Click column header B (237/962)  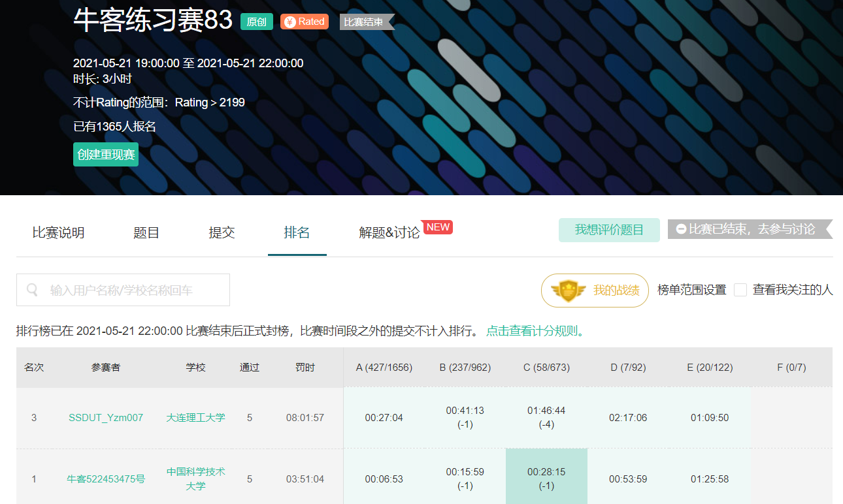[465, 368]
